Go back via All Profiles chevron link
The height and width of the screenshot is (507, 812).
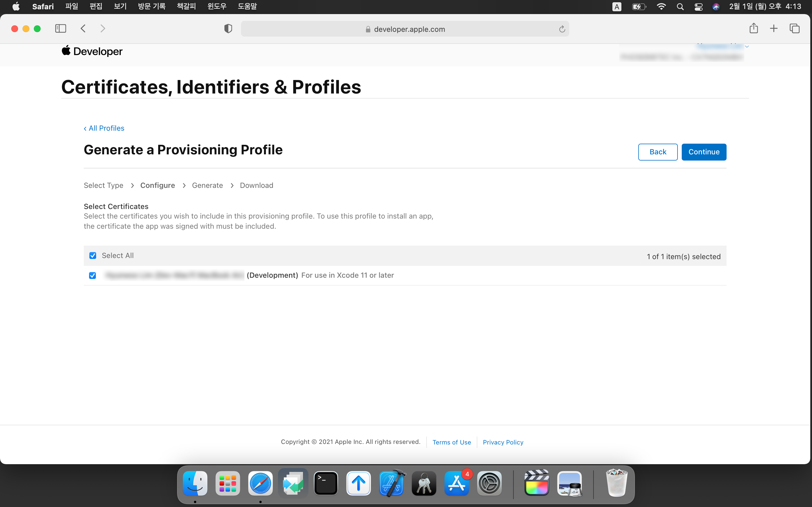click(x=104, y=128)
